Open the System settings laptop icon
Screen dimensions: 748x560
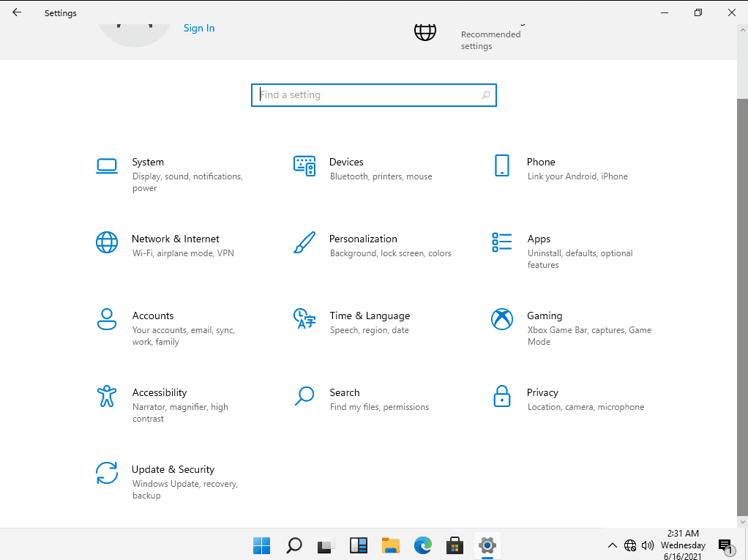[106, 166]
